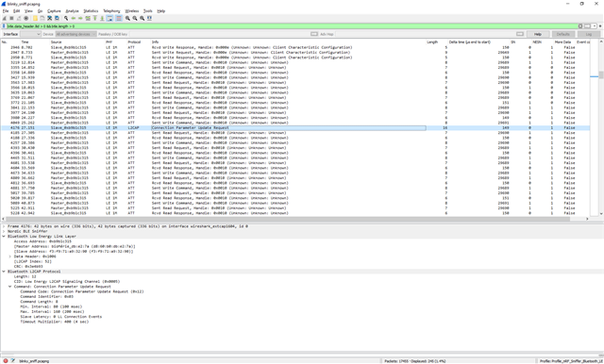Open the Statistics menu
The width and height of the screenshot is (604, 364).
[x=91, y=11]
